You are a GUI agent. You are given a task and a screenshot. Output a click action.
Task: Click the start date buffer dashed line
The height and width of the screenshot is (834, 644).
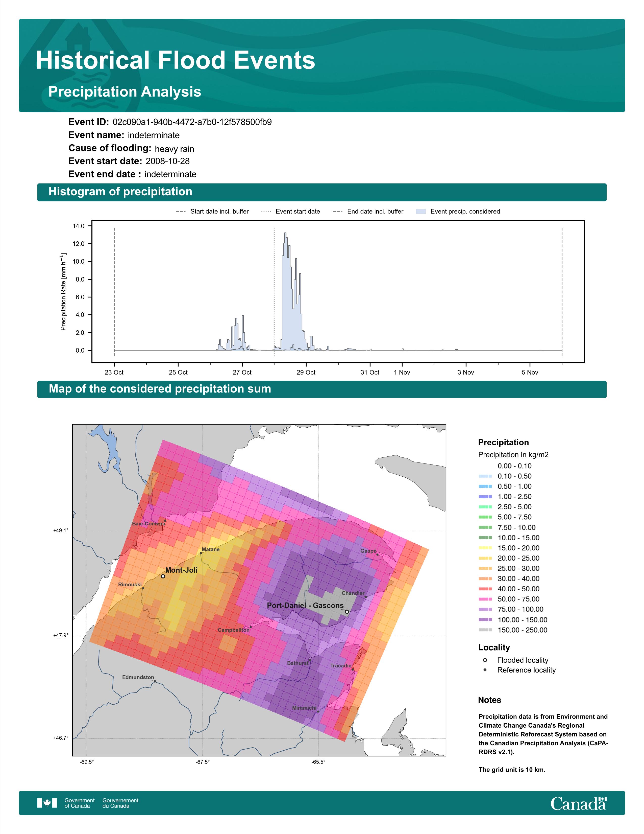tap(114, 292)
